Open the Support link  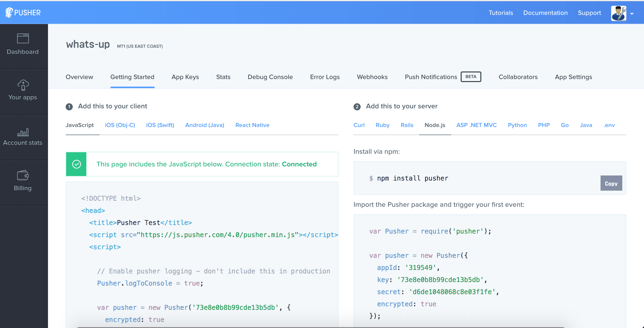(x=589, y=13)
